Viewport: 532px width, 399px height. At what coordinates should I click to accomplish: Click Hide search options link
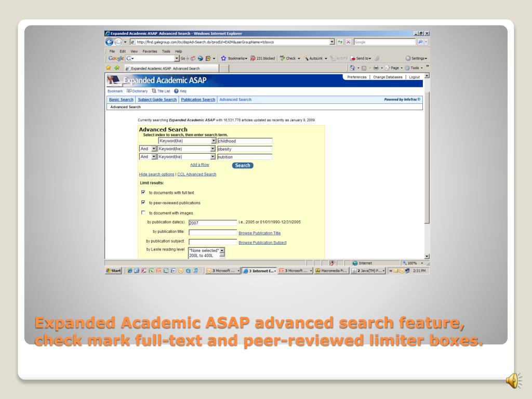pyautogui.click(x=156, y=174)
